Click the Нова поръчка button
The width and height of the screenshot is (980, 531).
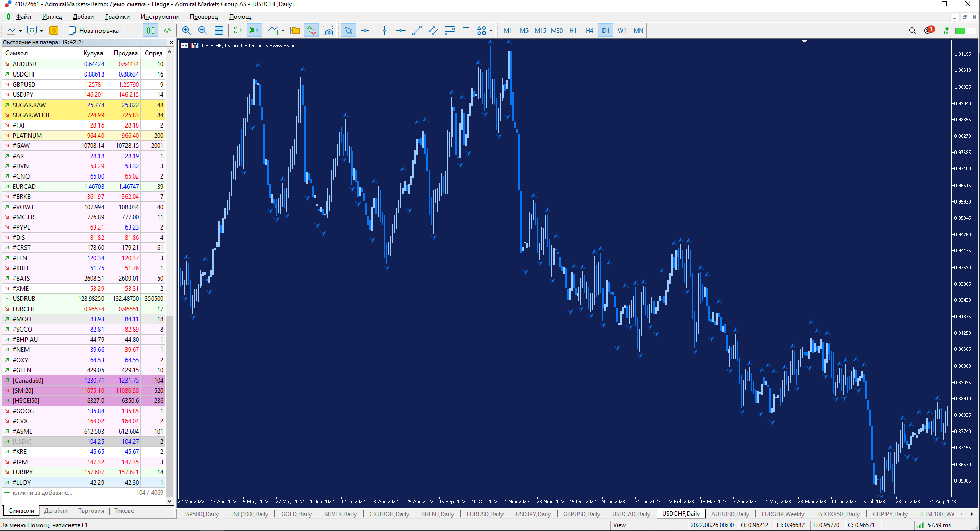click(x=94, y=31)
